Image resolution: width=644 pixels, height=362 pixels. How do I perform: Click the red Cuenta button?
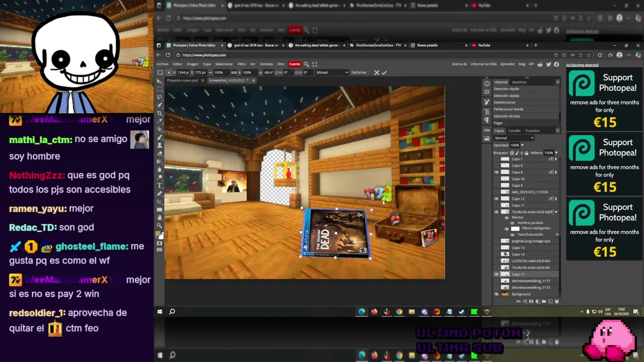(294, 64)
